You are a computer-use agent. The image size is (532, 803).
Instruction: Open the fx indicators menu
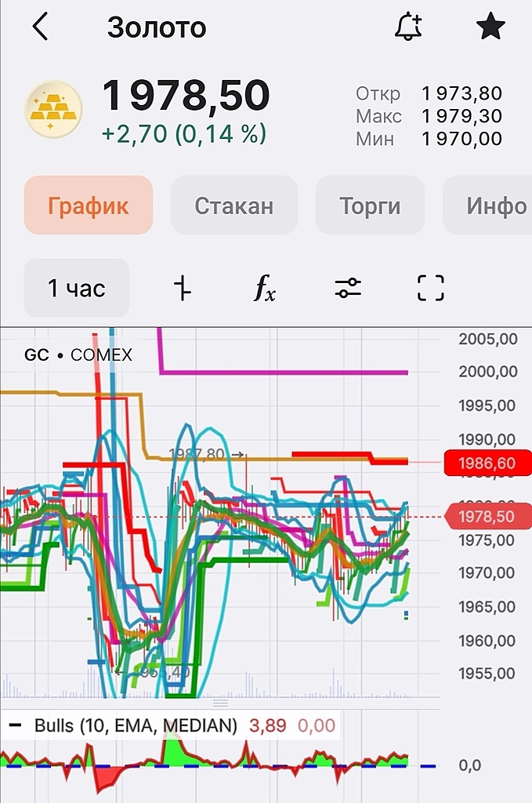pyautogui.click(x=265, y=289)
